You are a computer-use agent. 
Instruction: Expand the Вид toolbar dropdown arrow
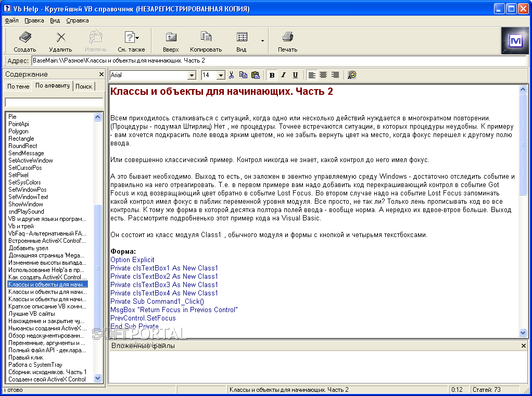[262, 41]
